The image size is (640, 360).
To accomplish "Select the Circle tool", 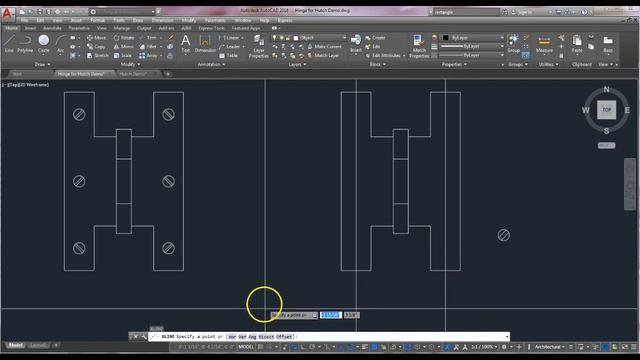I will click(44, 44).
